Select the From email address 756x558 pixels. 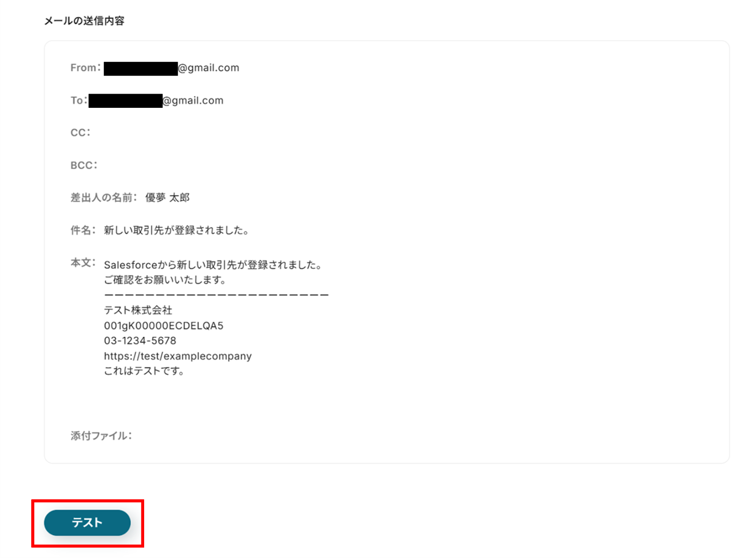(172, 68)
